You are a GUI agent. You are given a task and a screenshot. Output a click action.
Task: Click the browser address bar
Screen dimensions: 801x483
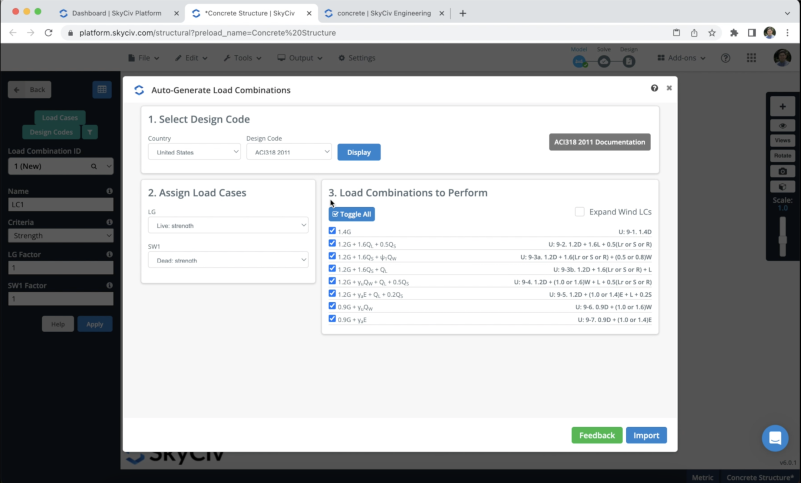[368, 33]
